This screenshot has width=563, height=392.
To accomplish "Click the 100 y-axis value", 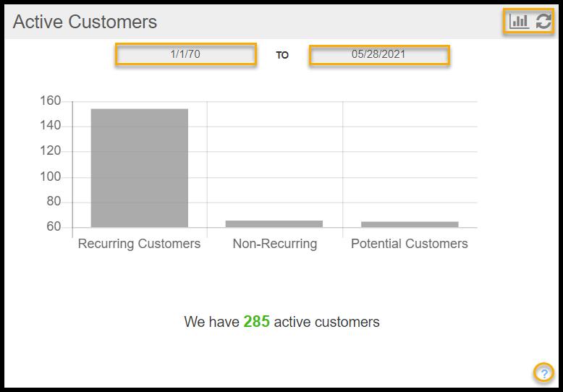I will [x=51, y=176].
